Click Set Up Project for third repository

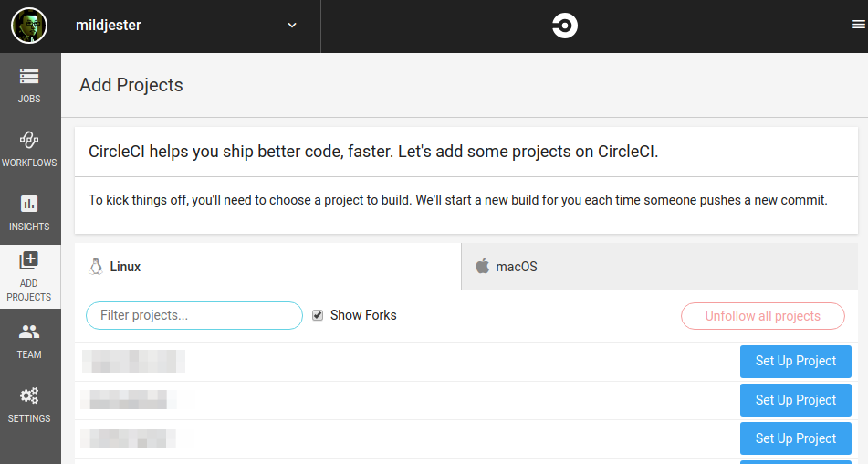pos(796,438)
